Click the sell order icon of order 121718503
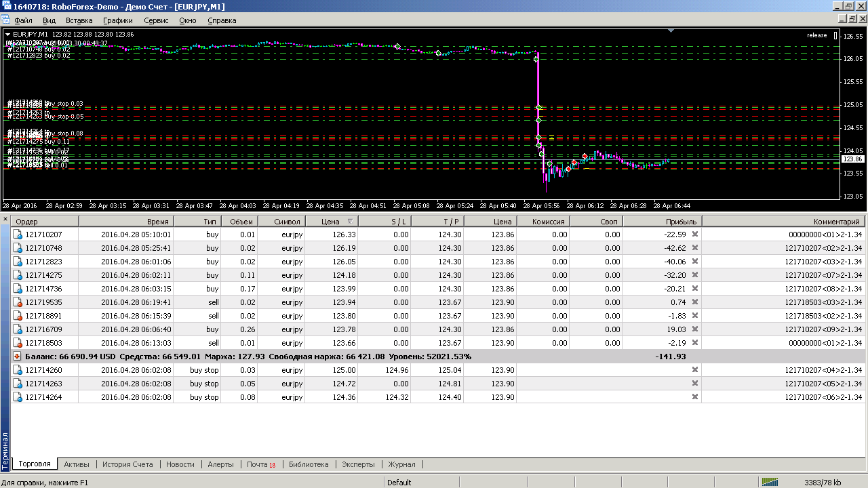This screenshot has height=488, width=868. [18, 343]
